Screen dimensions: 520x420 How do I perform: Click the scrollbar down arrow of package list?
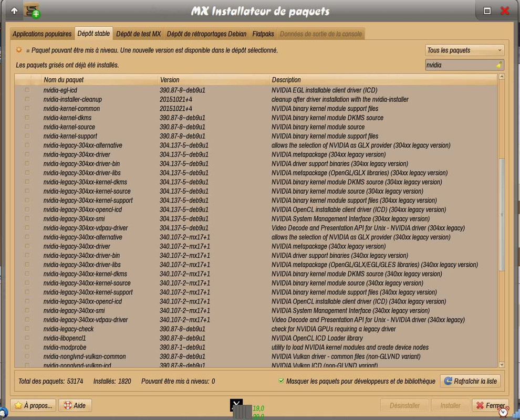coord(502,364)
